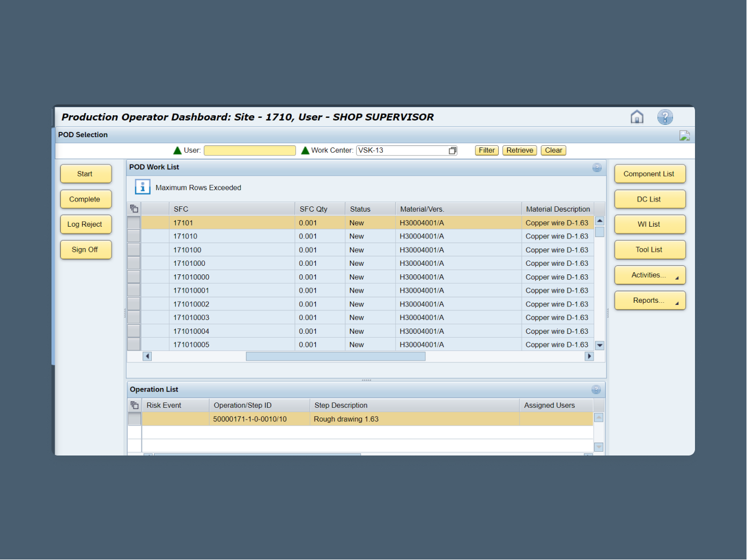Click the Work List vertical scrollbar thumb
The height and width of the screenshot is (560, 747).
[600, 232]
